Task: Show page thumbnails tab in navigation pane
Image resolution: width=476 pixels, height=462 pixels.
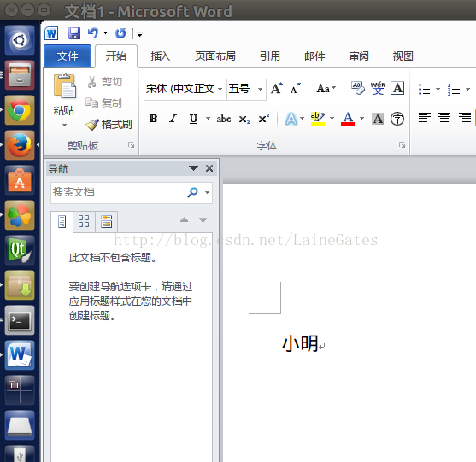Action: point(84,221)
